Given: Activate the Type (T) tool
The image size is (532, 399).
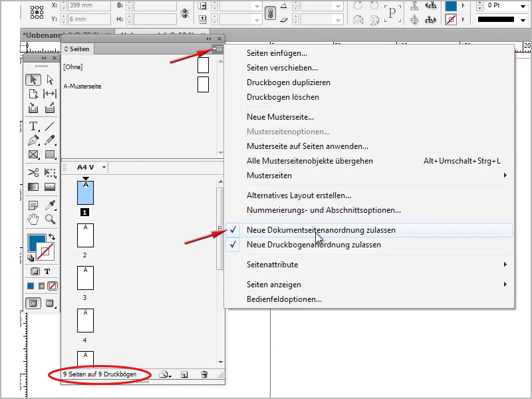Looking at the screenshot, I should [33, 126].
